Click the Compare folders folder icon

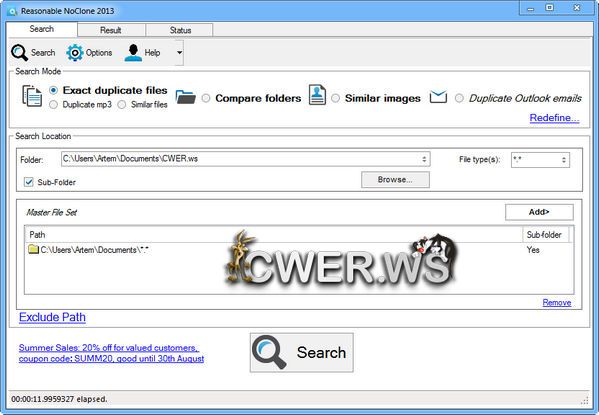[x=186, y=97]
